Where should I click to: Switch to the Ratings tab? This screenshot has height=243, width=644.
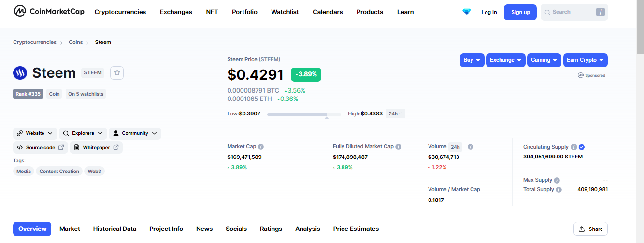pos(271,229)
